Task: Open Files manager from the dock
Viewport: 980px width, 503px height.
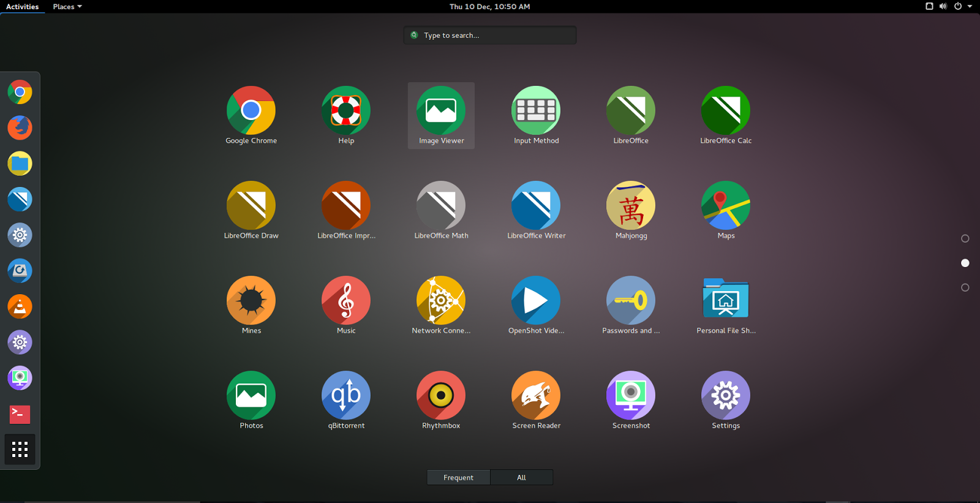Action: [20, 164]
